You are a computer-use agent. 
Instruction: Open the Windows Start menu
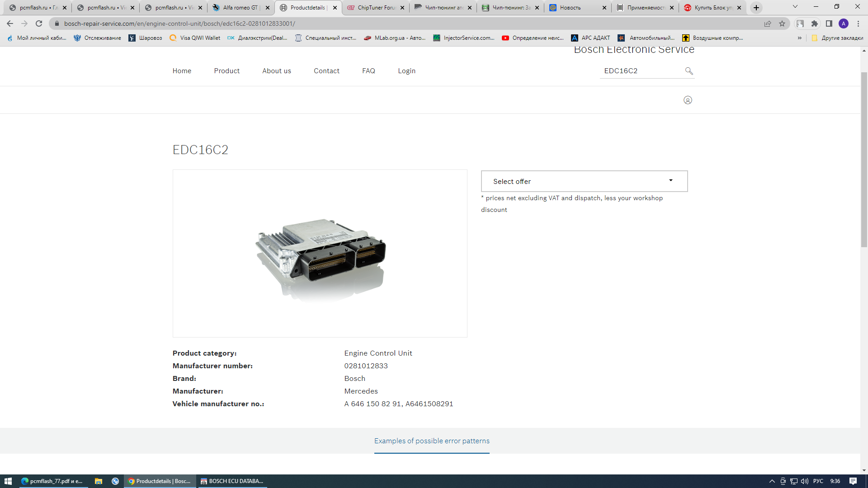[8, 481]
